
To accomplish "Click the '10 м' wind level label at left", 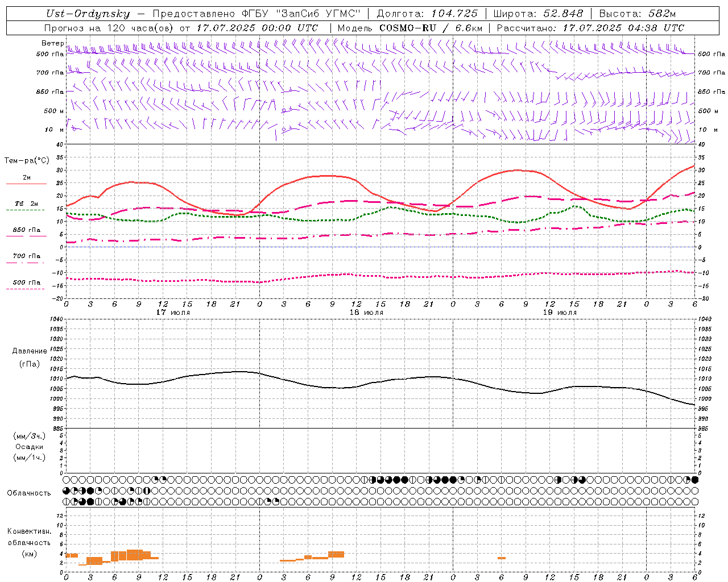I will 54,130.
